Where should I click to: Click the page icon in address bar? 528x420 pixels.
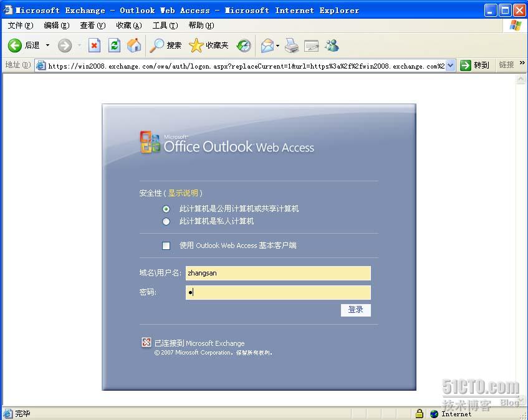(41, 65)
